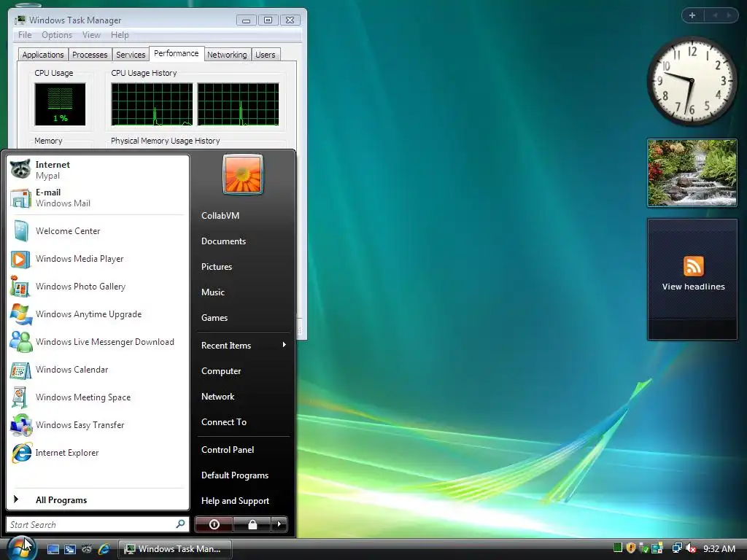Open network status tray icon
The height and width of the screenshot is (560, 747).
tap(677, 548)
